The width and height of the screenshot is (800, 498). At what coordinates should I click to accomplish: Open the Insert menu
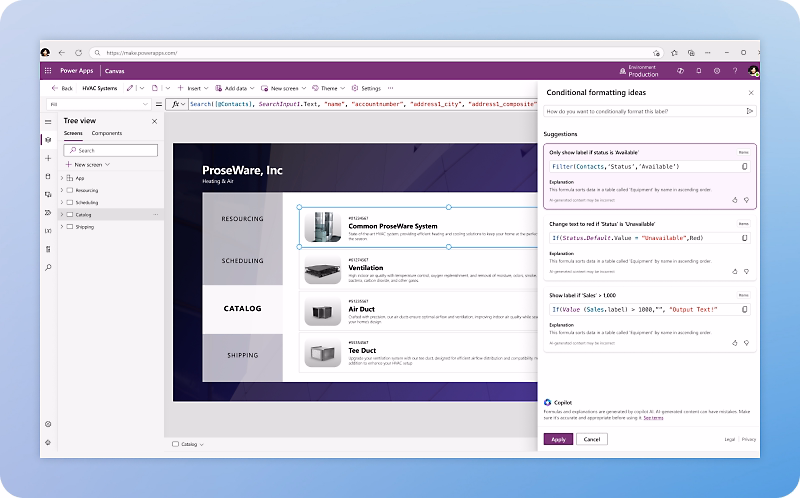[193, 88]
